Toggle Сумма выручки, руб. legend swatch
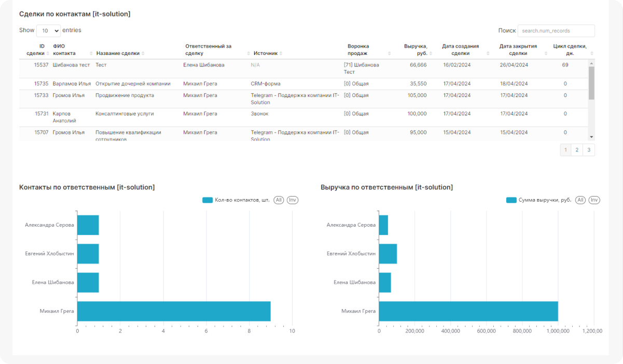 click(511, 200)
